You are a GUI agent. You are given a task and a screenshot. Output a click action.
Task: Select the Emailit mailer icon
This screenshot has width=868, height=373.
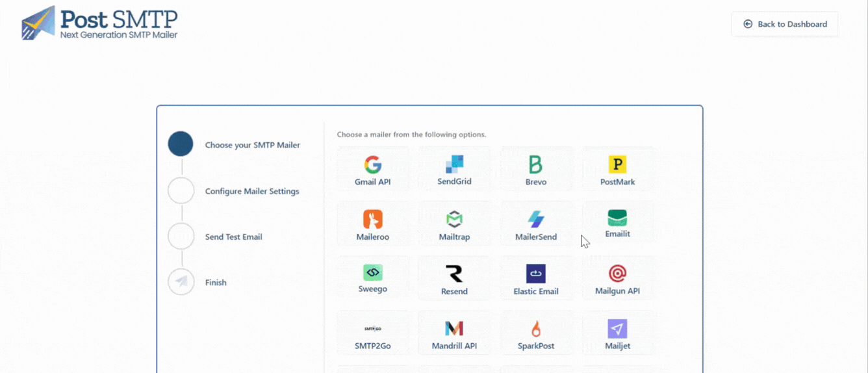coord(617,218)
